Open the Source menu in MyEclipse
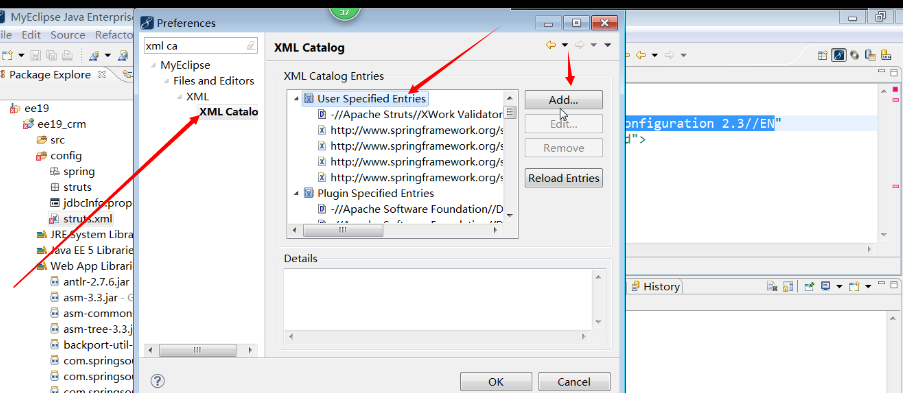The height and width of the screenshot is (393, 903). 67,35
